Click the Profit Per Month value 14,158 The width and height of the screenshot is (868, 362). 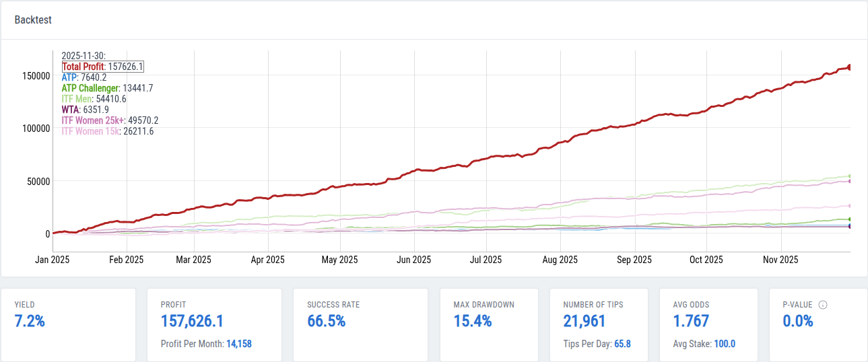pos(238,344)
